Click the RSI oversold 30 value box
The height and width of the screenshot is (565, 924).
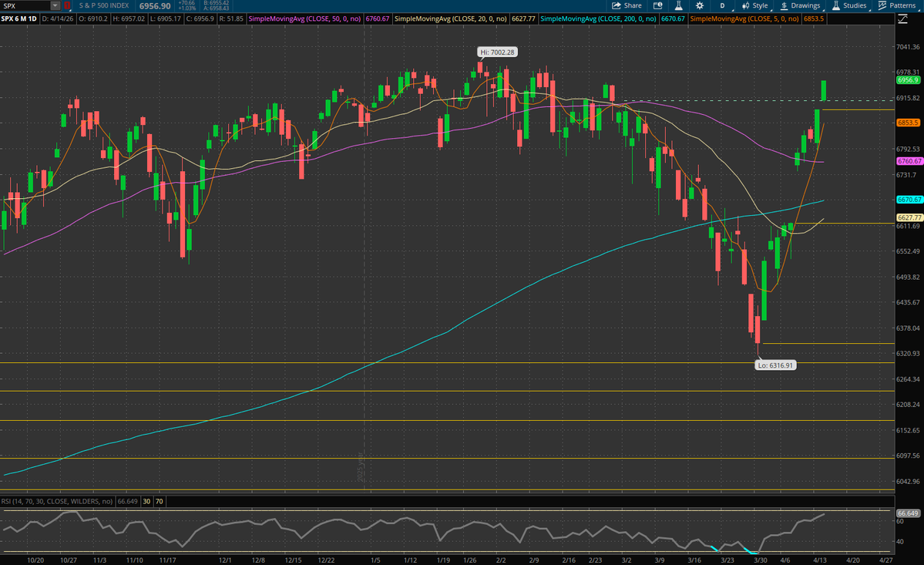146,501
